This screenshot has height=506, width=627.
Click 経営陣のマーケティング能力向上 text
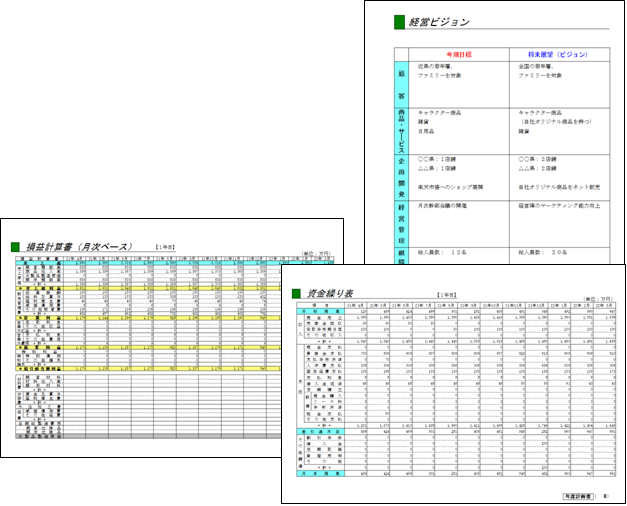(559, 206)
